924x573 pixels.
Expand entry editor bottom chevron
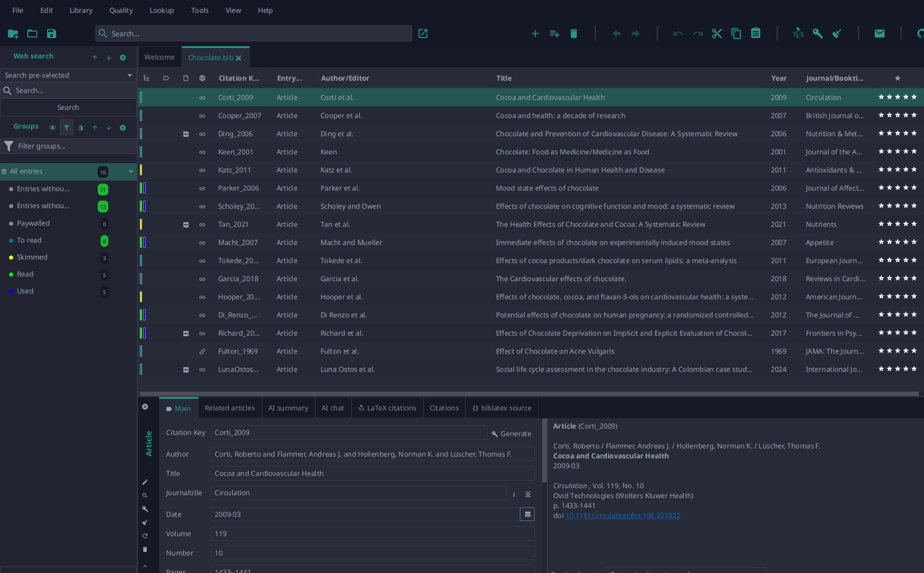(145, 567)
